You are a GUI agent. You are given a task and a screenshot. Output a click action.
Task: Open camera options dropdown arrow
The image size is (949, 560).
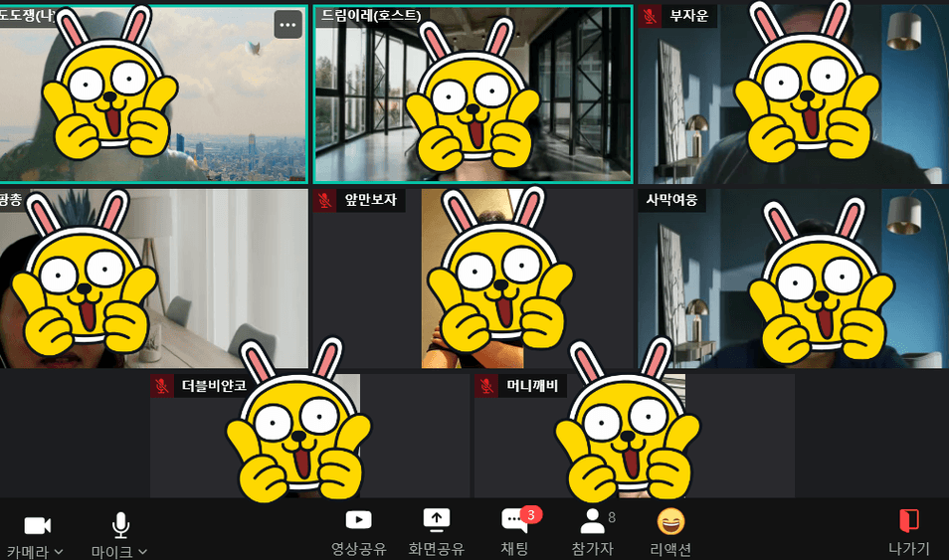pyautogui.click(x=59, y=551)
